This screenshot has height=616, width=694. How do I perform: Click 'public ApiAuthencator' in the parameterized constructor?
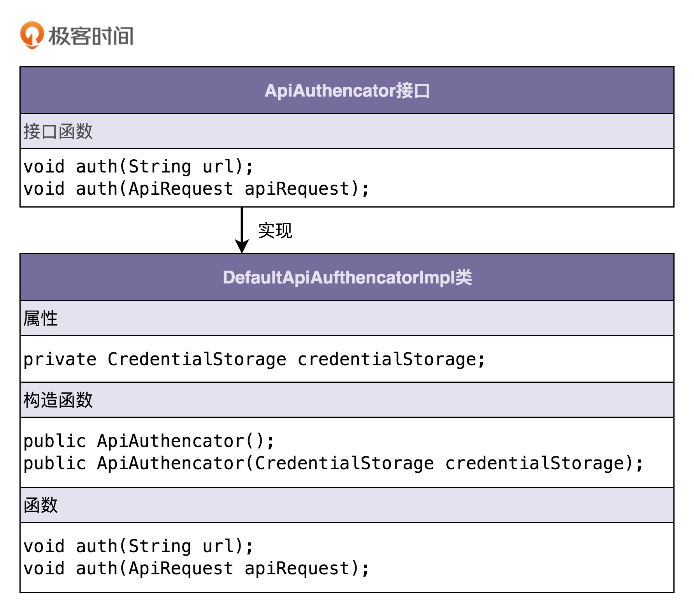134,463
